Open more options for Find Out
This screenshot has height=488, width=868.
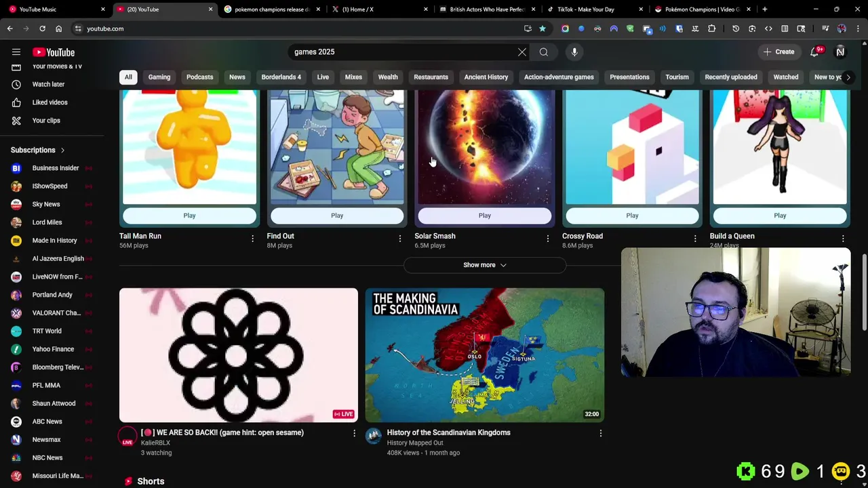coord(400,239)
